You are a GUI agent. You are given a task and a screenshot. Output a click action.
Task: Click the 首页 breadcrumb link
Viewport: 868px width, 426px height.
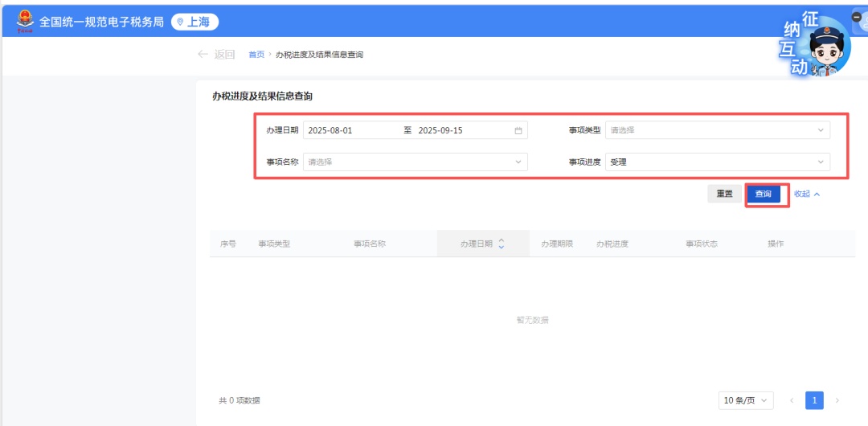[x=256, y=55]
